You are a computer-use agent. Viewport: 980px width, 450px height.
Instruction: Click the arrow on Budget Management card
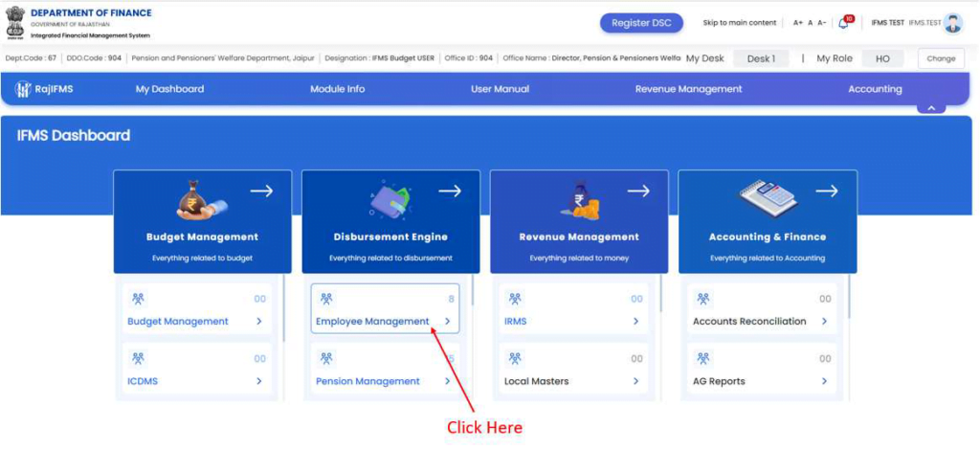coord(262,191)
